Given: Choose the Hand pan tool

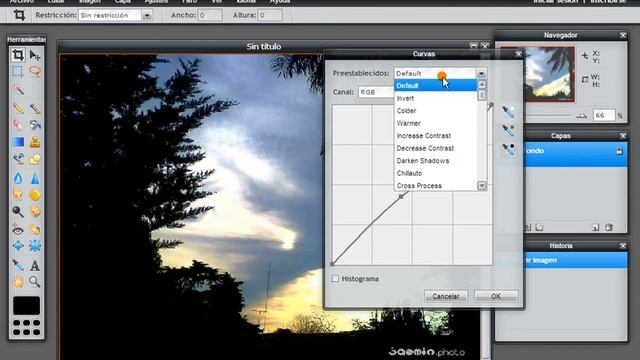Looking at the screenshot, I should pyautogui.click(x=18, y=282).
